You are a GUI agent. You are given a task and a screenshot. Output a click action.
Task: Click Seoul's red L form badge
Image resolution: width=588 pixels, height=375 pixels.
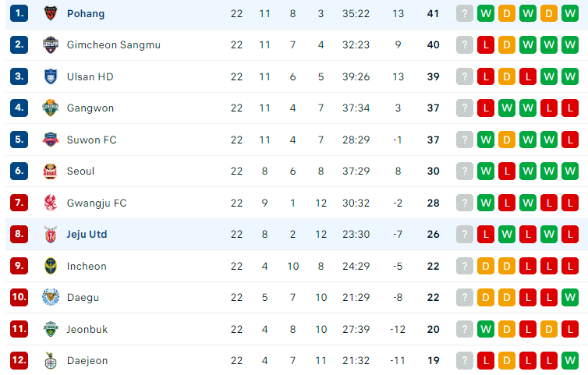coord(507,172)
